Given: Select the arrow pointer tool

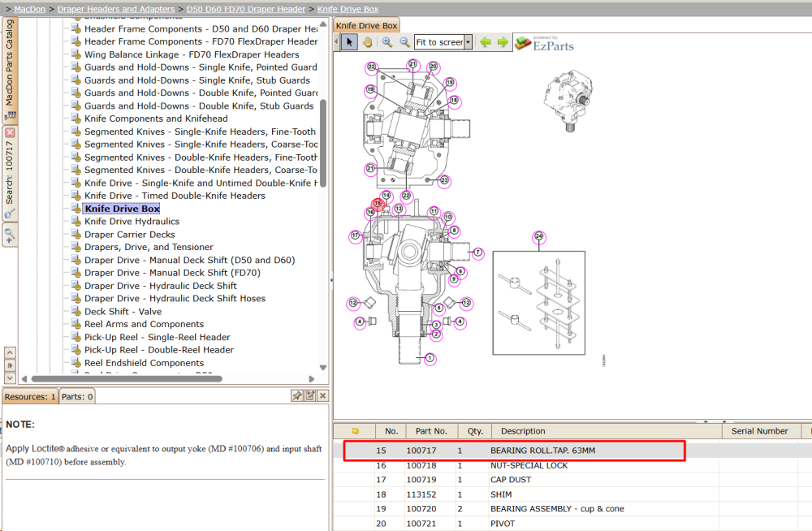Looking at the screenshot, I should coord(349,42).
